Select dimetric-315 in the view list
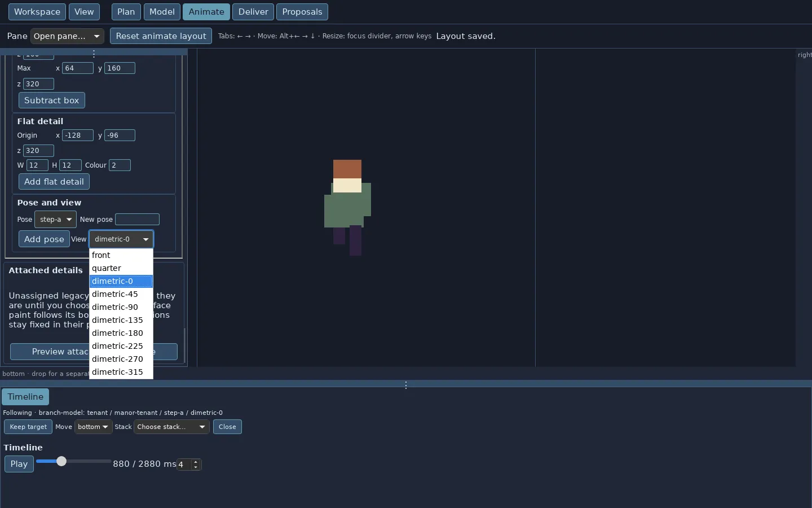This screenshot has width=812, height=508. point(121,372)
